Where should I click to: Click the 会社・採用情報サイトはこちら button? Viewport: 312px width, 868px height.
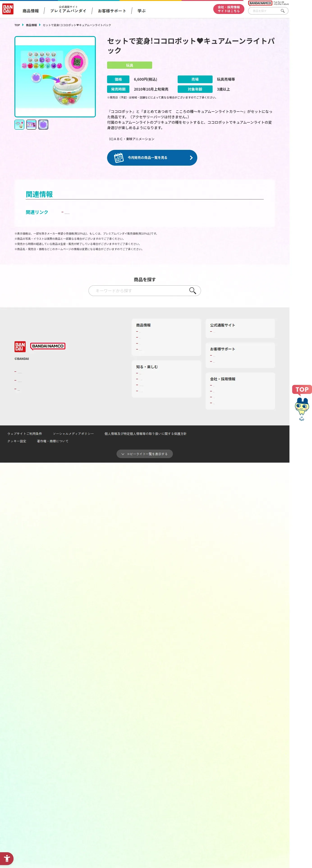tap(228, 9)
